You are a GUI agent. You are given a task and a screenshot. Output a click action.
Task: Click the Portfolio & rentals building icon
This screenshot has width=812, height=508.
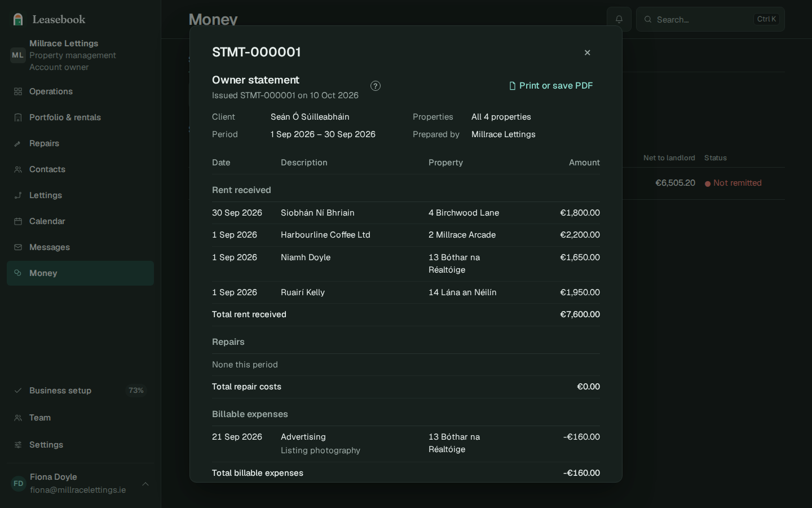18,117
